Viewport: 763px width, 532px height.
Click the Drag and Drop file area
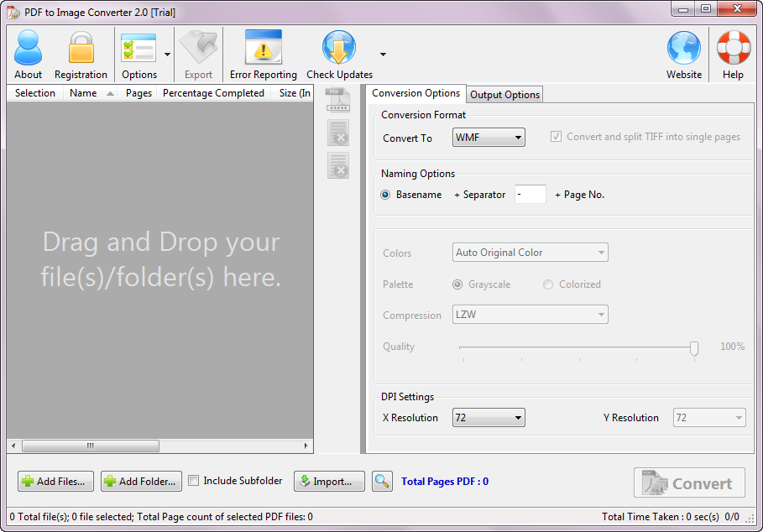tap(160, 270)
